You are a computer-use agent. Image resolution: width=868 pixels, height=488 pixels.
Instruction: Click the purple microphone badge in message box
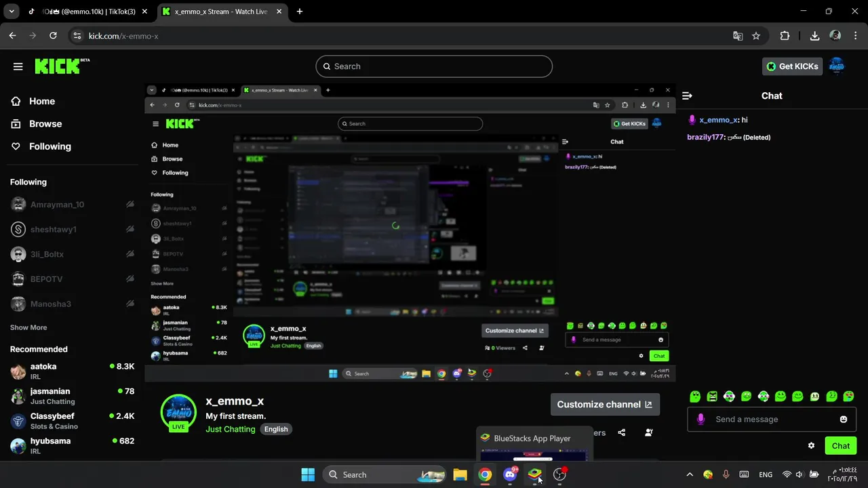pos(701,419)
